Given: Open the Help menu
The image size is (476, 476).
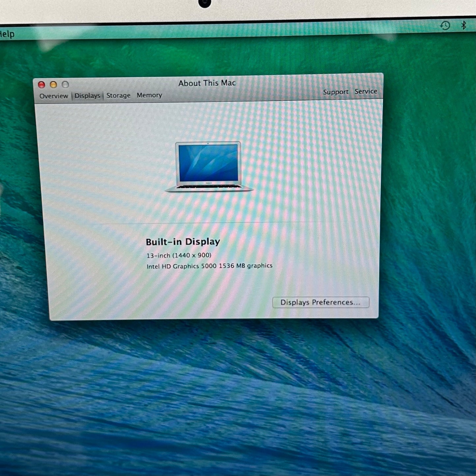Looking at the screenshot, I should (7, 34).
